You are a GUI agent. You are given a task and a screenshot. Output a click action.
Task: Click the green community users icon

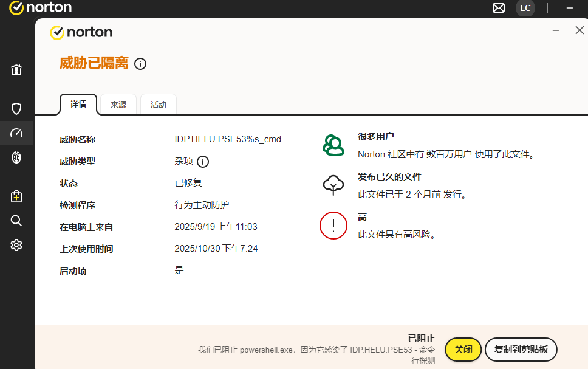pyautogui.click(x=333, y=144)
